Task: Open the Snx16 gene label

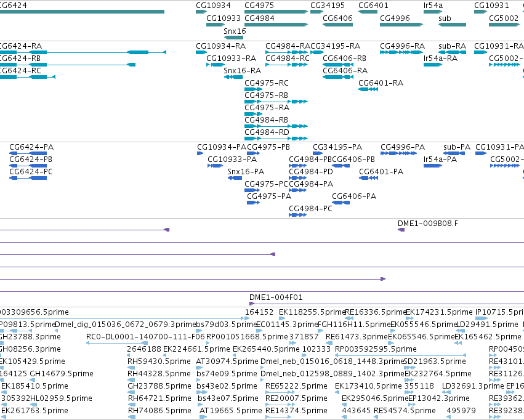Action: (x=235, y=31)
